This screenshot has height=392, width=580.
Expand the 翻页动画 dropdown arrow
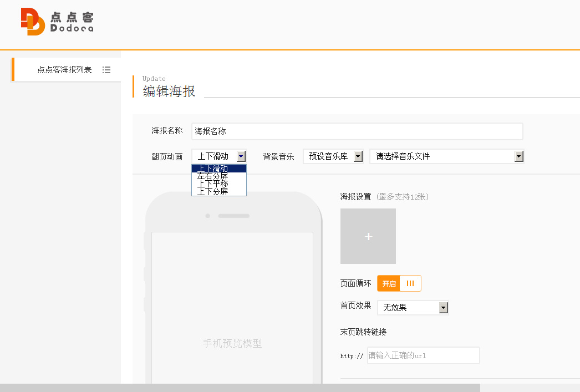[241, 156]
